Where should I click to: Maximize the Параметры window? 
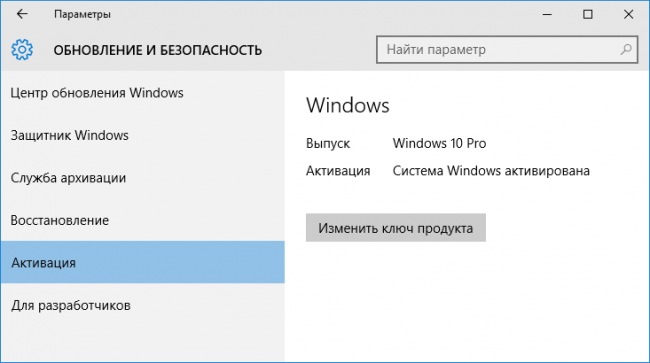587,15
